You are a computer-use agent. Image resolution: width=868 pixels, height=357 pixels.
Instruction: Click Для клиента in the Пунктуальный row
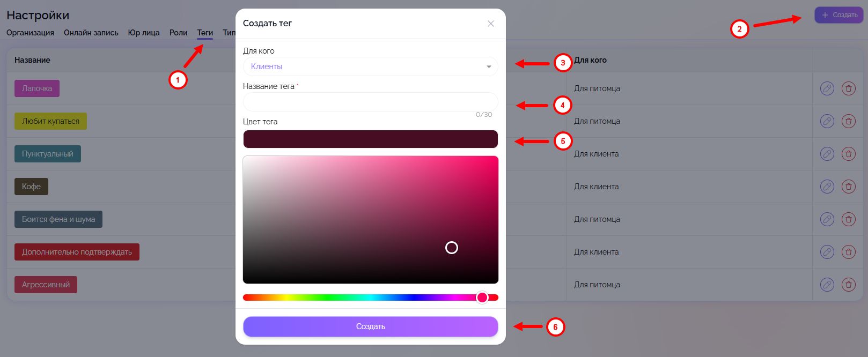(x=597, y=154)
